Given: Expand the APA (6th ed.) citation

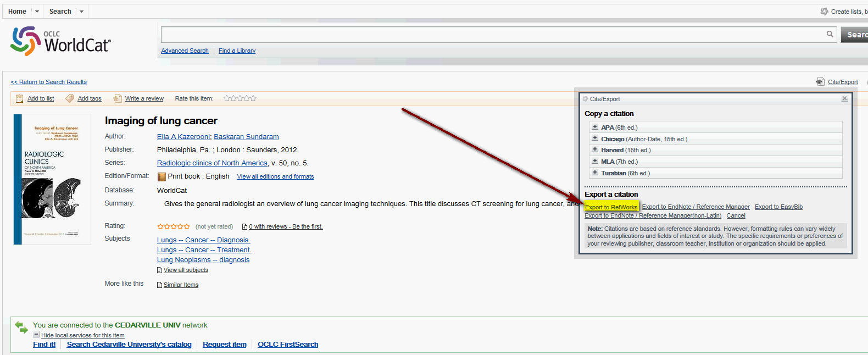Looking at the screenshot, I should (595, 127).
